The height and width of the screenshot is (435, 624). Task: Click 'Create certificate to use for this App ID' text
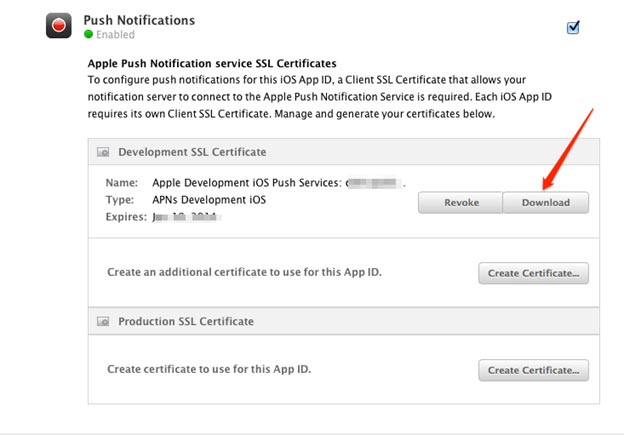pyautogui.click(x=209, y=369)
